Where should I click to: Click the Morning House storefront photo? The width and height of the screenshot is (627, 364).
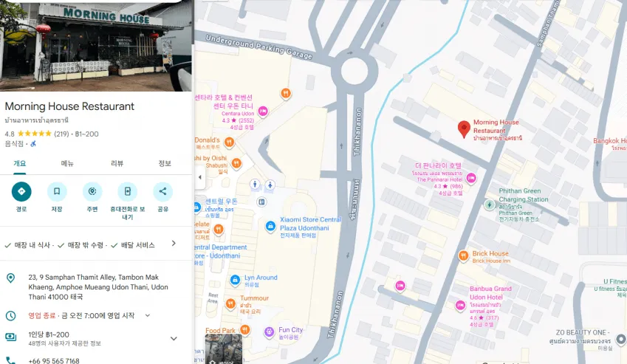click(x=96, y=46)
